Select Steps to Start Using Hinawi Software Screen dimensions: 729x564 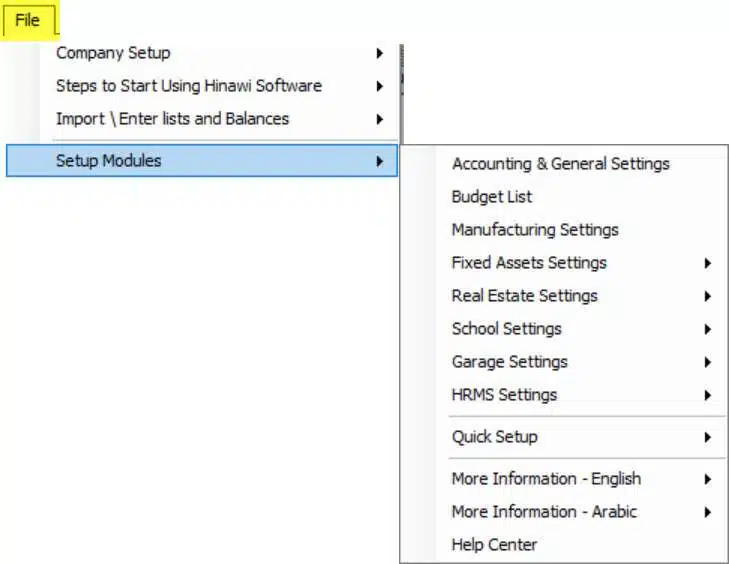click(x=202, y=86)
